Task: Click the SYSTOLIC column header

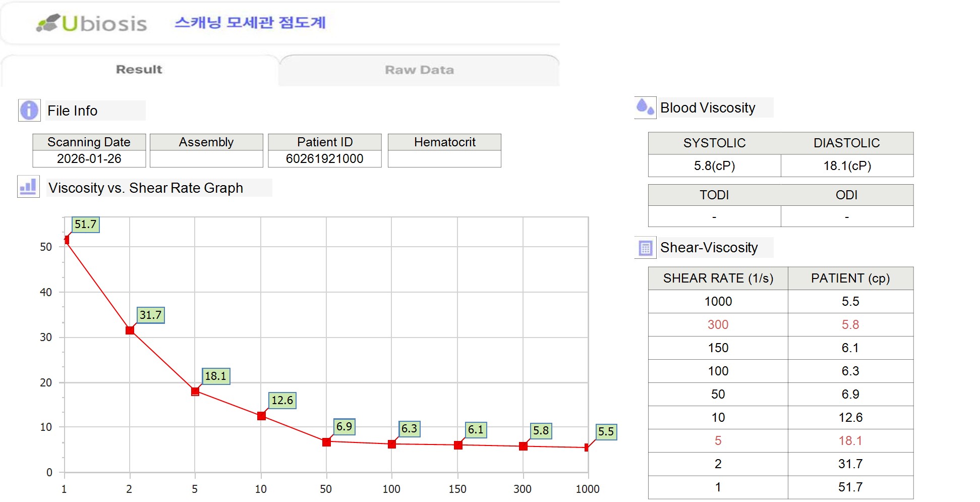Action: pos(714,143)
